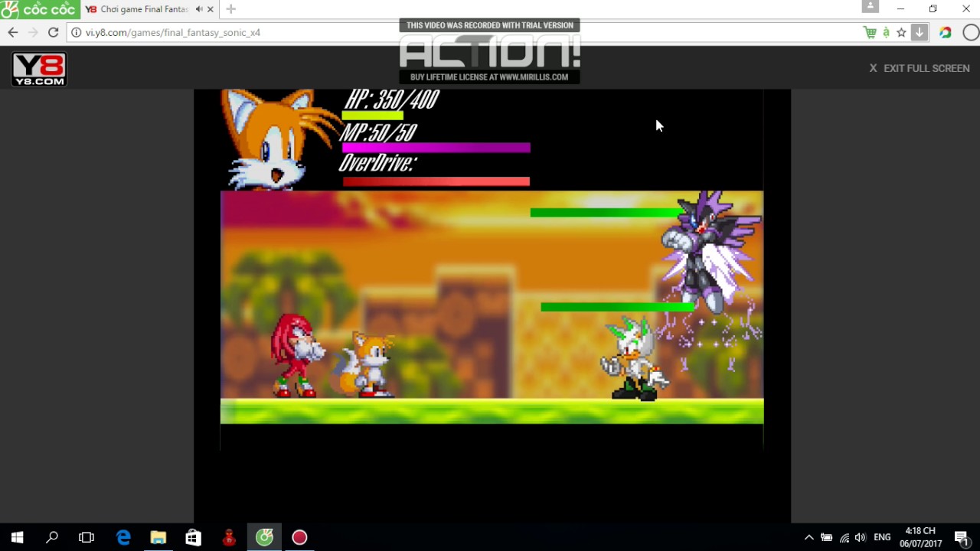View site info icon in address bar

(76, 32)
